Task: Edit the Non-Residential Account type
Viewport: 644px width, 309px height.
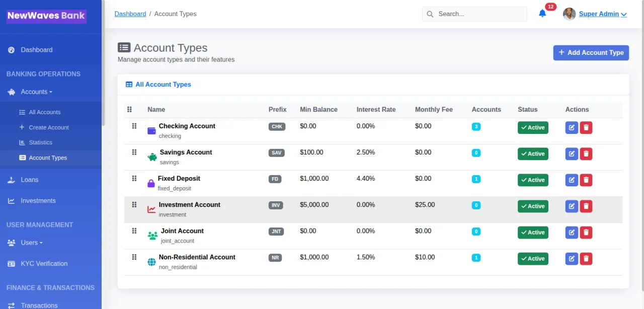Action: click(x=572, y=258)
